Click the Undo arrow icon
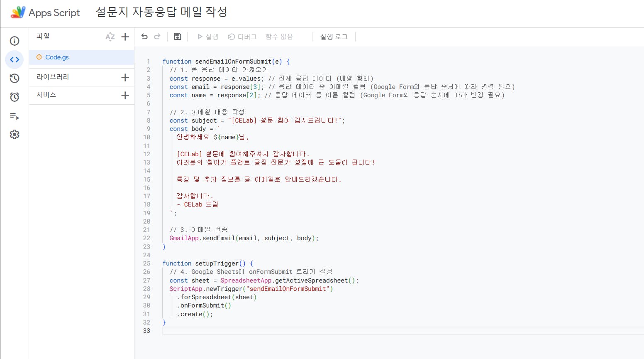The height and width of the screenshot is (359, 644). point(144,37)
